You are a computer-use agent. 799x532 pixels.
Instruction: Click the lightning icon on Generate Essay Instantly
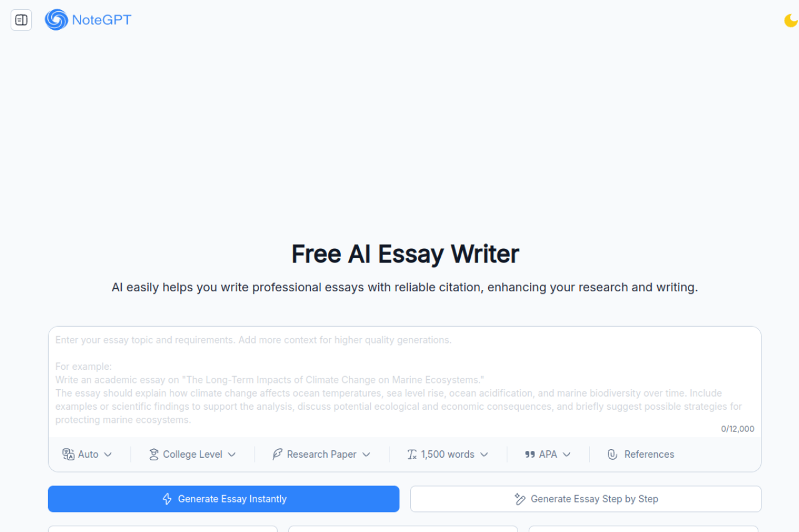(x=167, y=499)
